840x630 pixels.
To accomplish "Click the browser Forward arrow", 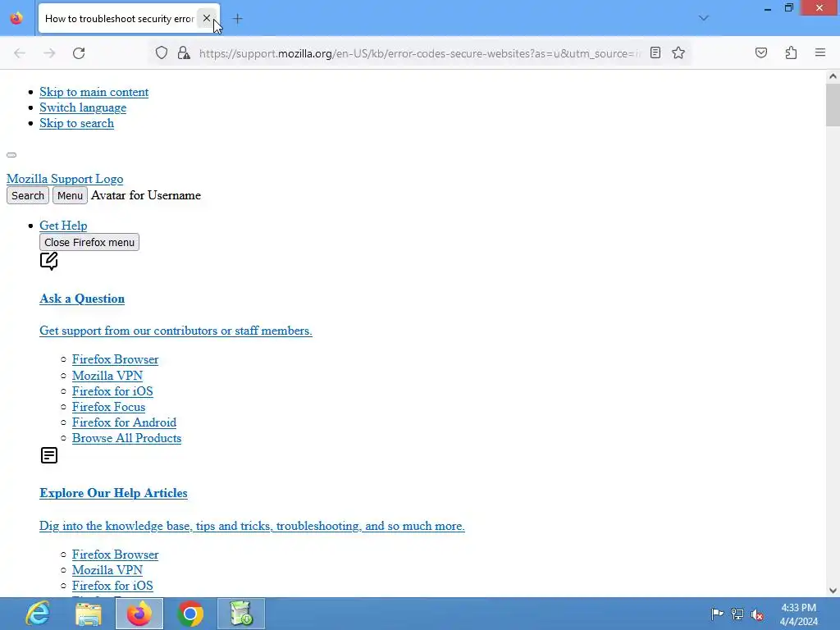I will pyautogui.click(x=49, y=53).
